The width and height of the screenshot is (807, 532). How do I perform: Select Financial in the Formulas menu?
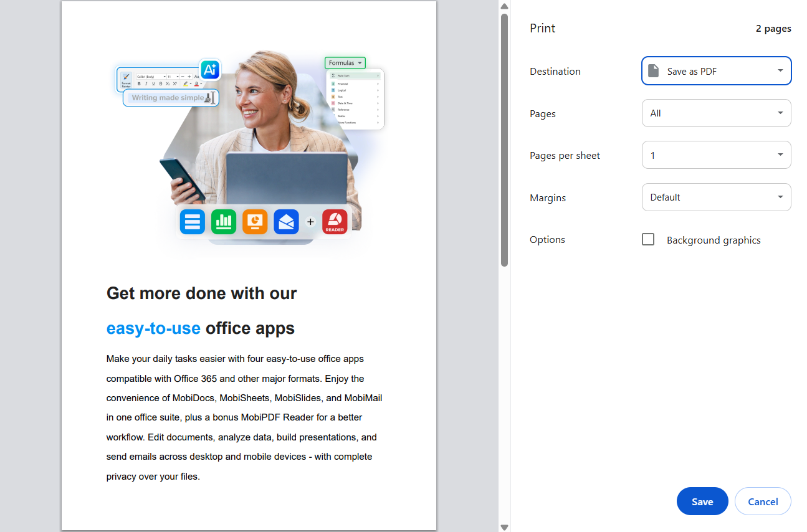343,83
